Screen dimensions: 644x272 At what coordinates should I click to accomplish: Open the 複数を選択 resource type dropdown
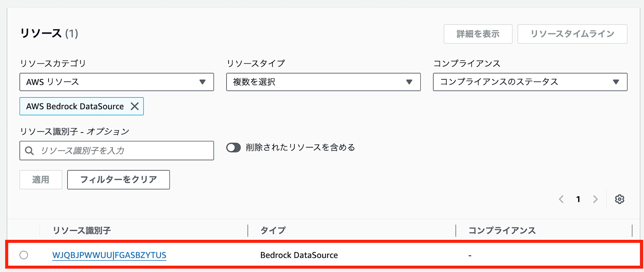pyautogui.click(x=323, y=82)
